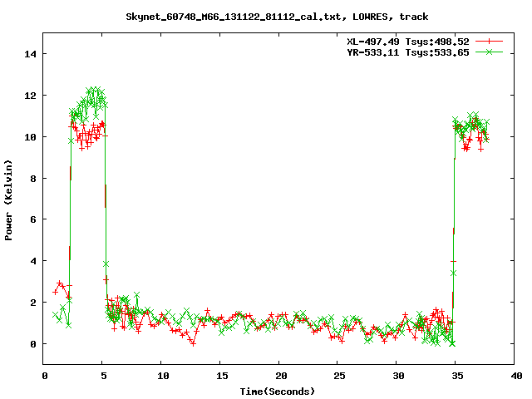
Task: Click the y-axis tick label 2
Action: [33, 303]
